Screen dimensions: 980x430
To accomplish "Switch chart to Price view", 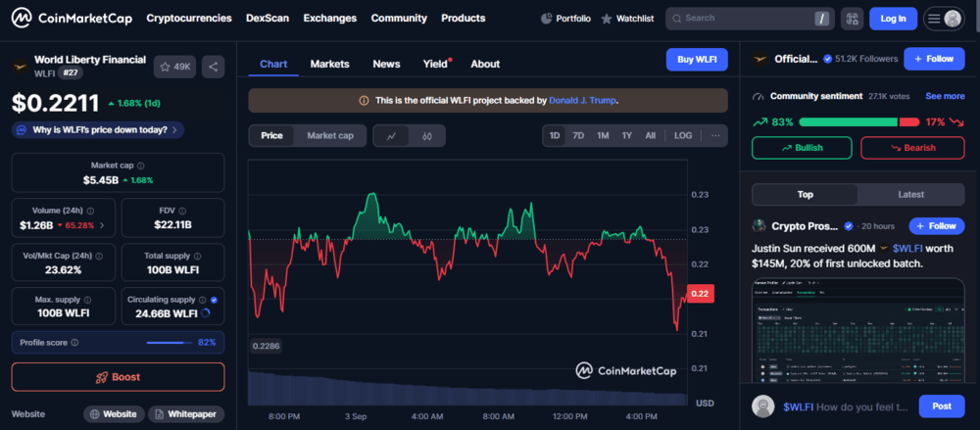I will click(271, 135).
